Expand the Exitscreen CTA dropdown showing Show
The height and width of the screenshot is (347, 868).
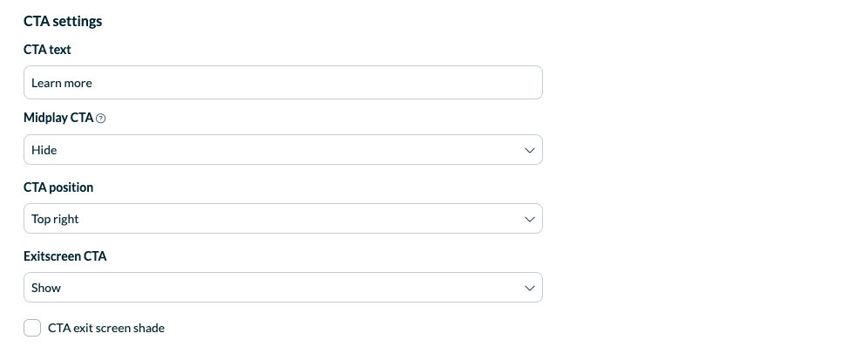[x=283, y=287]
